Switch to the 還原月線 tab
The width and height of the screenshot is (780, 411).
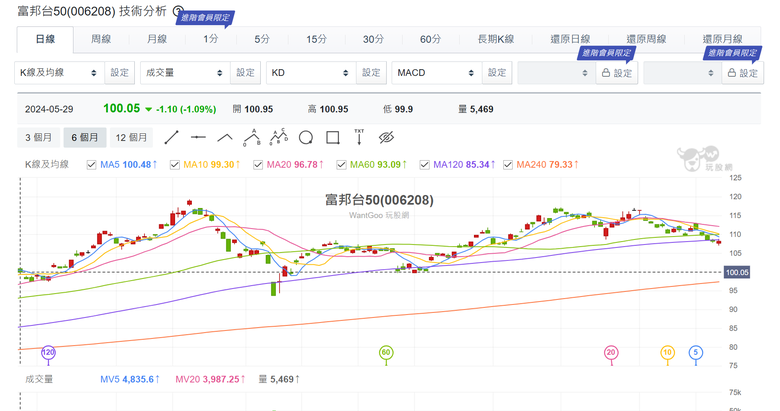point(722,39)
